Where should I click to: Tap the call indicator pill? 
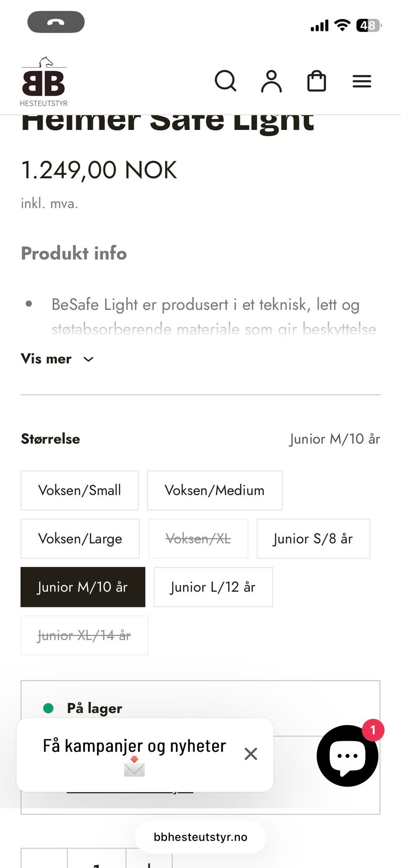56,22
